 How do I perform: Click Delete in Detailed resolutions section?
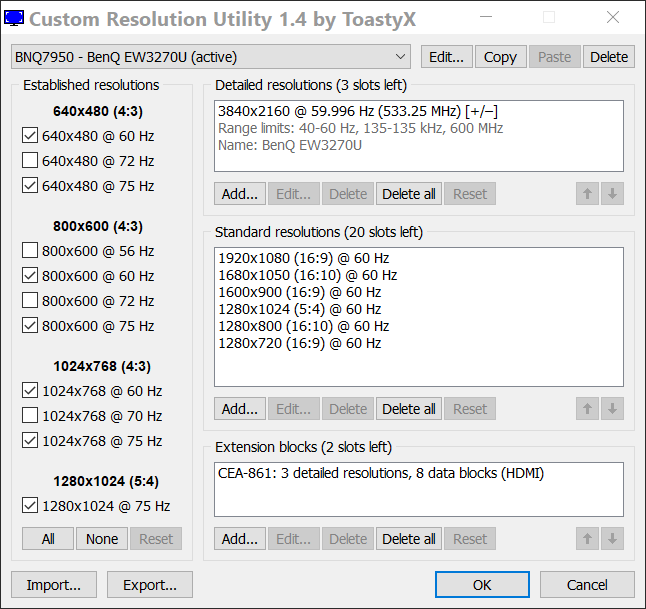(348, 194)
